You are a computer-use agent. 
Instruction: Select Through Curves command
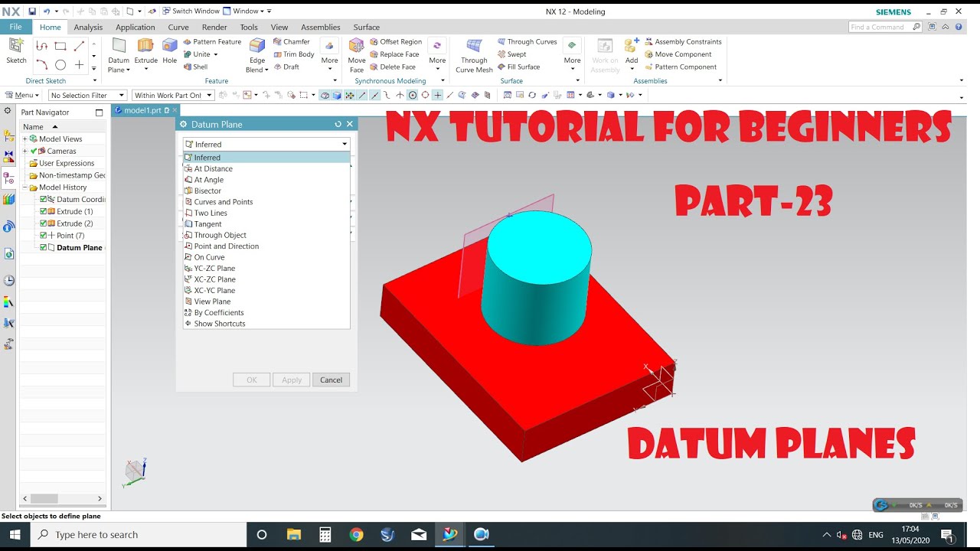tap(528, 42)
